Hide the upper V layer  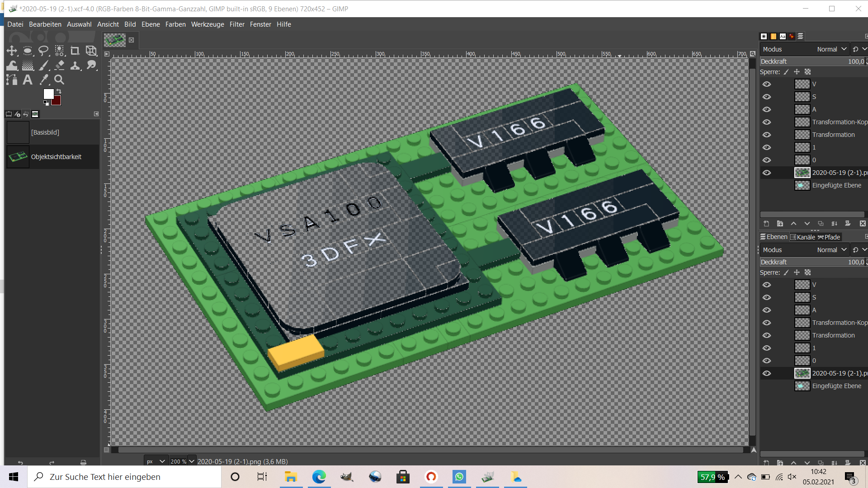[767, 84]
